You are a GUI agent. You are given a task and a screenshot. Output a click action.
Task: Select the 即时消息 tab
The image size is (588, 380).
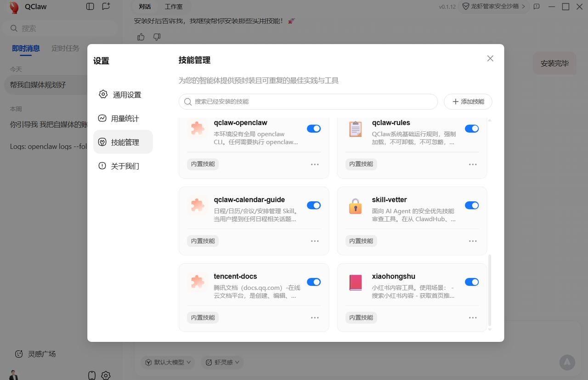click(x=26, y=48)
